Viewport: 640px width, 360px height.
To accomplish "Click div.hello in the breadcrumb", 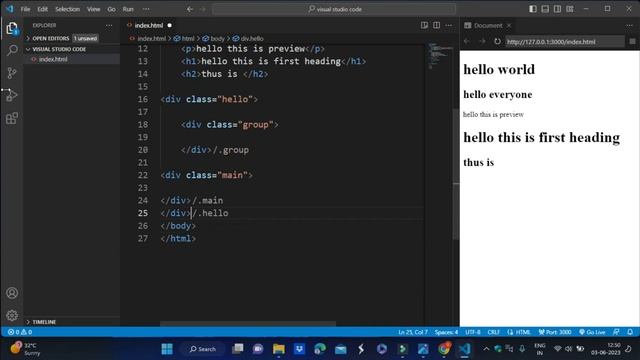I will 252,38.
